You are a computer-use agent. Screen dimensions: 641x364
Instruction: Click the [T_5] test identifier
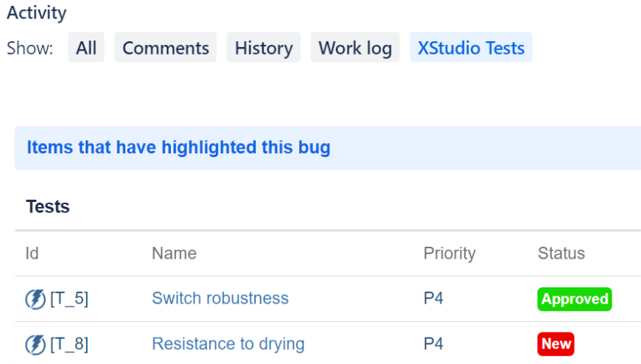tap(69, 298)
